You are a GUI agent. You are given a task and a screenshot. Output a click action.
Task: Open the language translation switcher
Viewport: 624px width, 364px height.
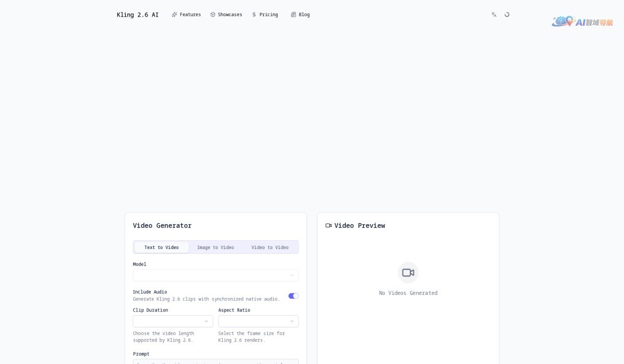coord(494,15)
